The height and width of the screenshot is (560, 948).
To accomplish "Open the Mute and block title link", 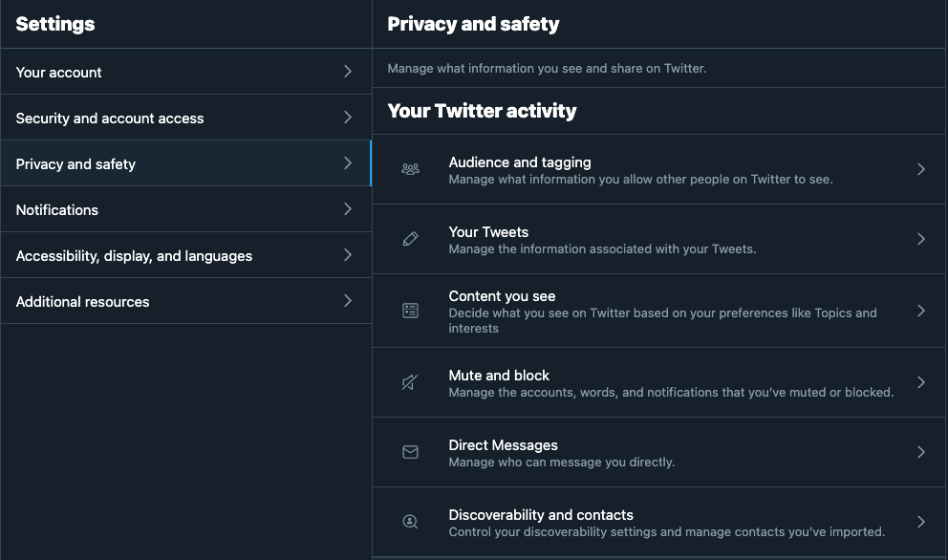I will click(499, 376).
